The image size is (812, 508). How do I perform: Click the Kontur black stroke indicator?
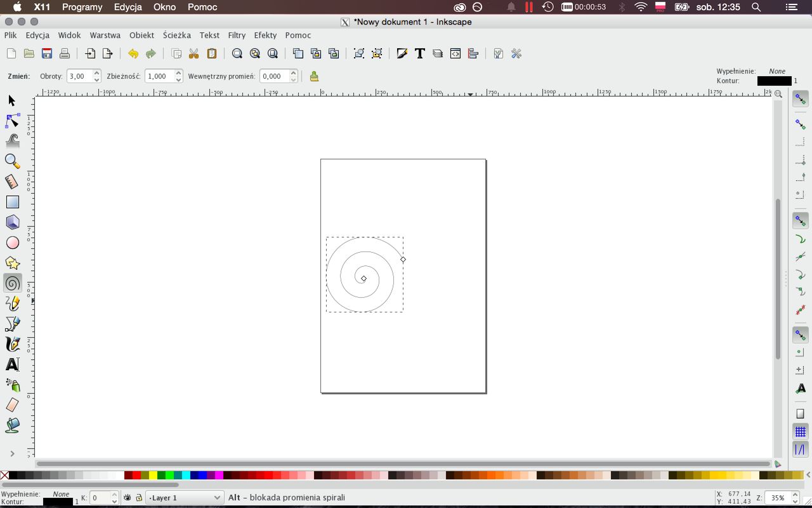(x=774, y=81)
